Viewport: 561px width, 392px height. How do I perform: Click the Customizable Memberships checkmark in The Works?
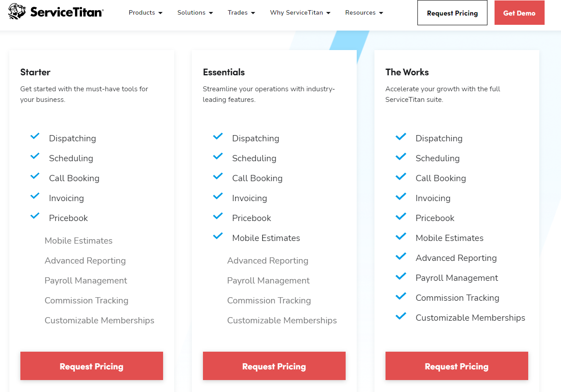pos(401,316)
